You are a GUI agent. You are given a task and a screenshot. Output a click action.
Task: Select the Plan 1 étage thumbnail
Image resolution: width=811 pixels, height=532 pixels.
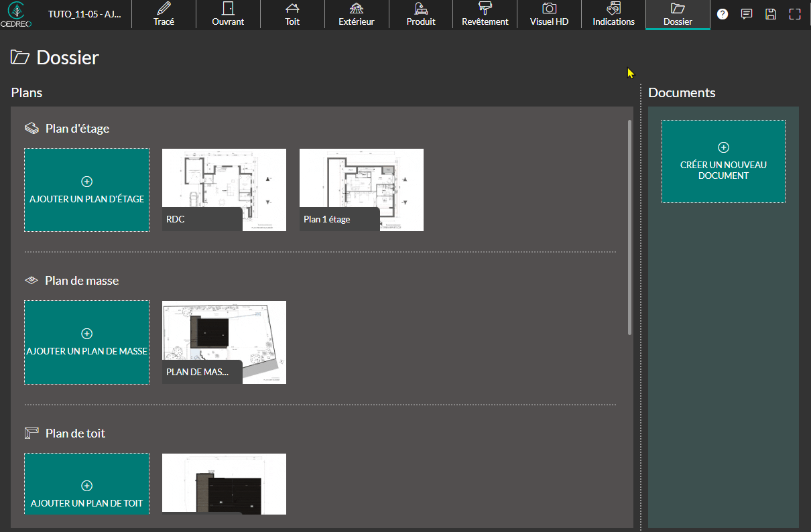(x=361, y=190)
